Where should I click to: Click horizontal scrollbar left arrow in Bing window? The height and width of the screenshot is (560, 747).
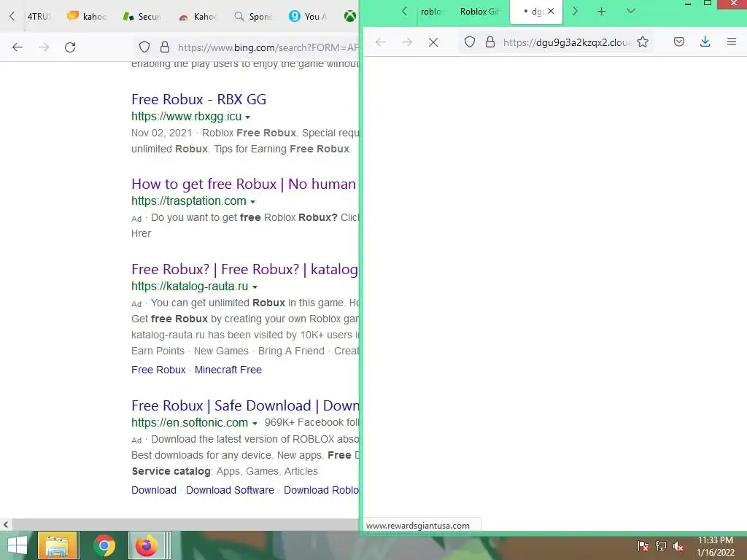point(5,524)
